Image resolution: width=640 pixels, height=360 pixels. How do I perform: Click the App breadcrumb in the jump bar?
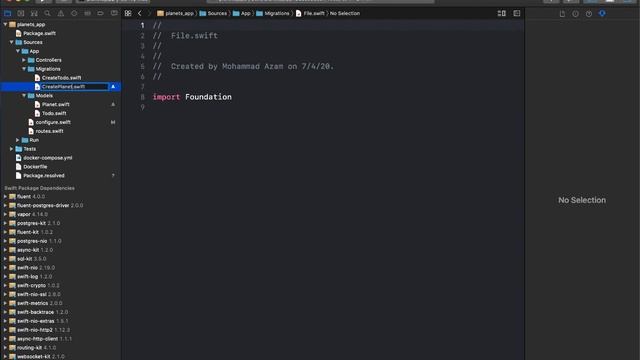[x=242, y=13]
